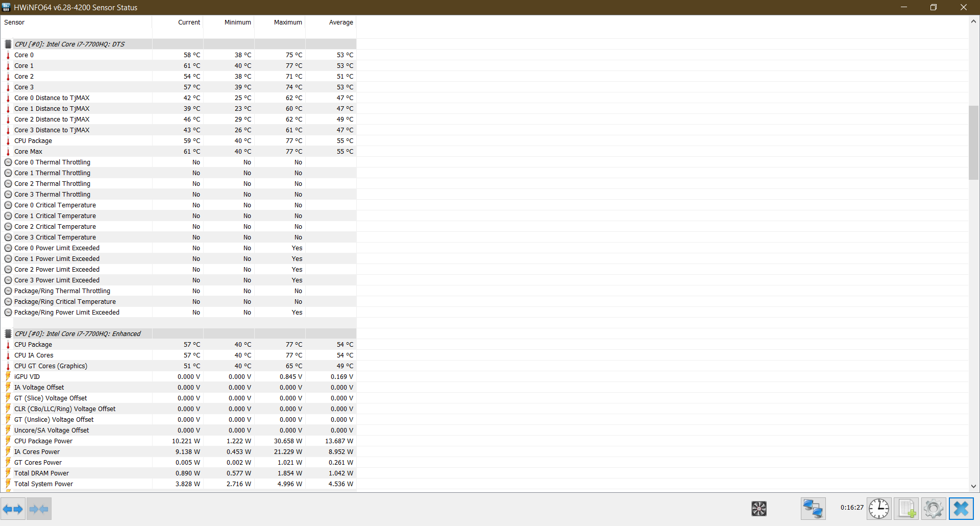The height and width of the screenshot is (526, 980).
Task: Open the fan control icon
Action: point(759,509)
